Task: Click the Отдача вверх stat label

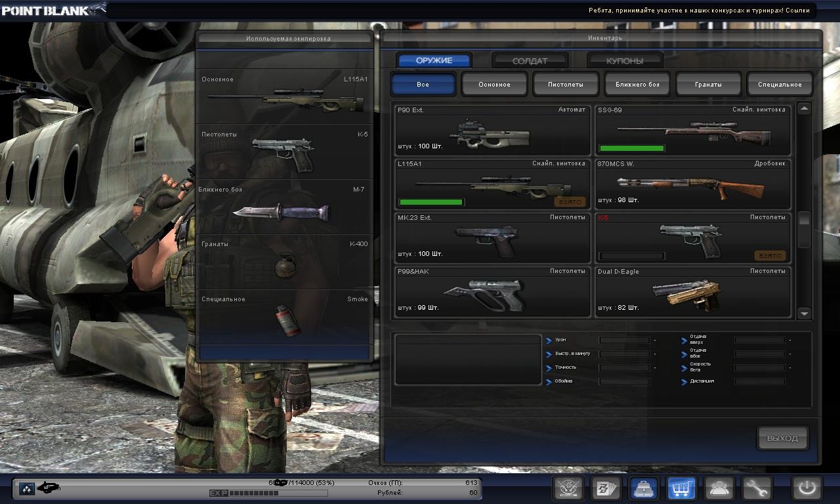Action: point(698,340)
